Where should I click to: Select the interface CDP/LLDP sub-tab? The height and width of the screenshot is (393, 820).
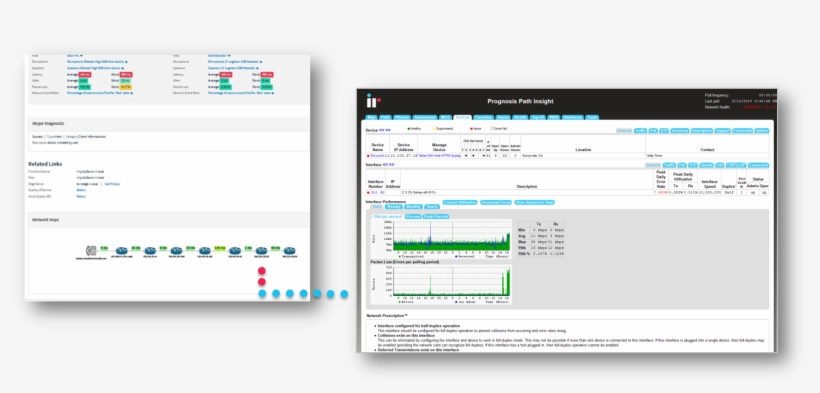click(x=736, y=165)
